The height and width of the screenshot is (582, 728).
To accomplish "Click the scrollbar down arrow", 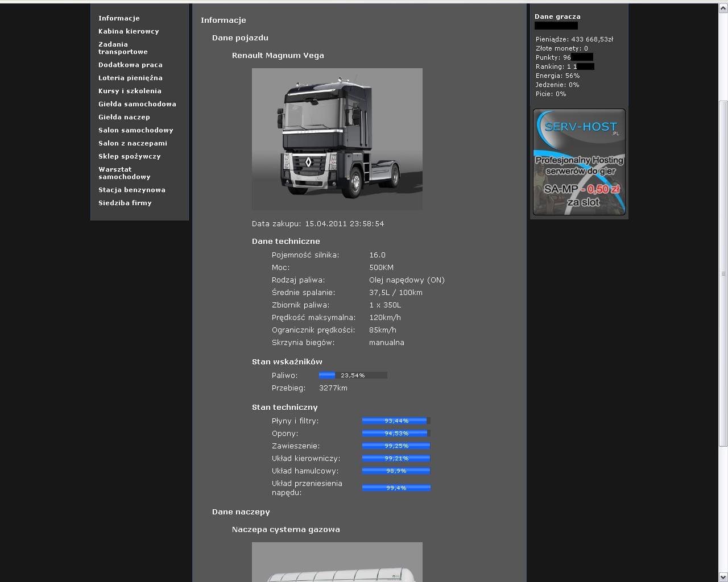I will click(x=723, y=577).
